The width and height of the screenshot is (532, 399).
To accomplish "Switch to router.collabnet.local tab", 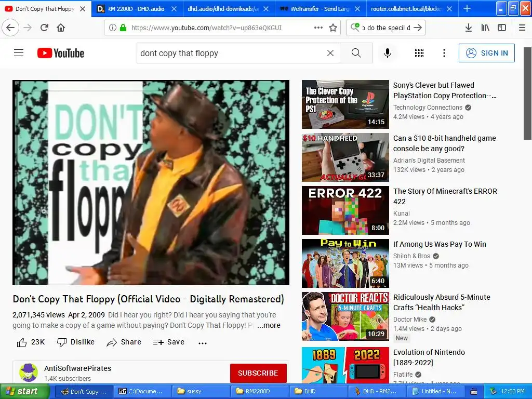I will [406, 9].
